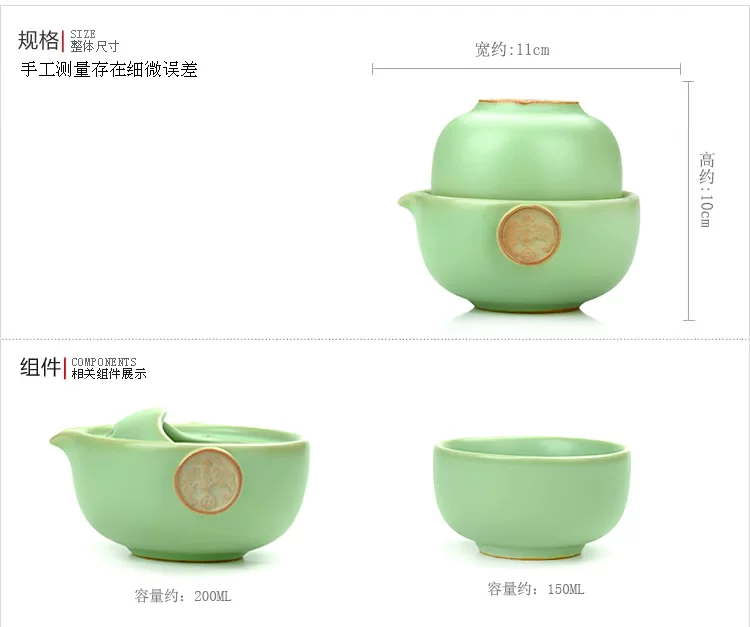Select the 150ML green cup image
The image size is (750, 627).
click(x=532, y=498)
